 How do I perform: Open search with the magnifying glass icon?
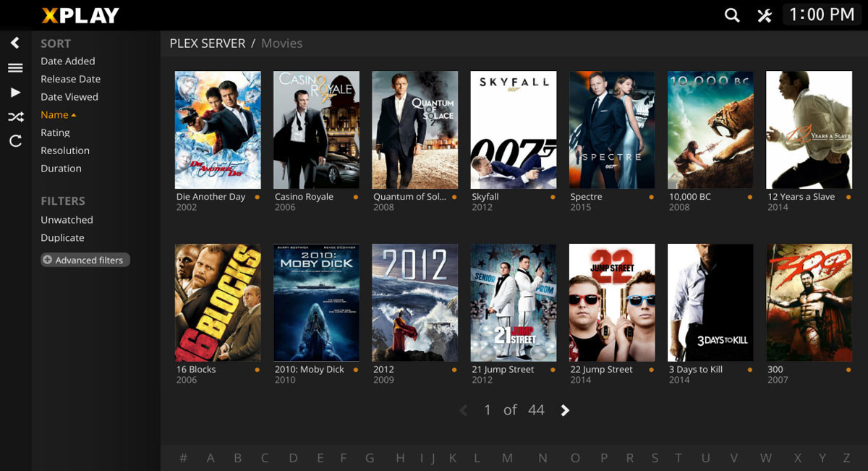coord(732,15)
